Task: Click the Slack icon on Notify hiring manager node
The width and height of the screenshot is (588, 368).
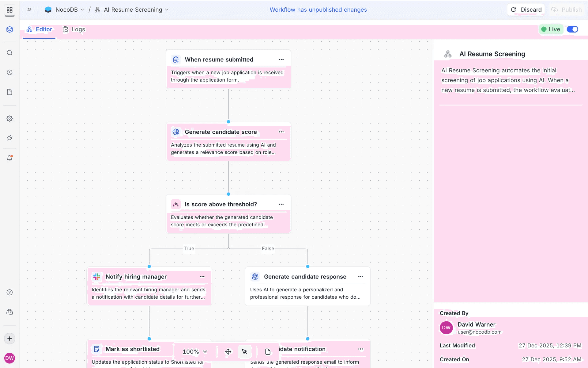Action: pyautogui.click(x=97, y=277)
